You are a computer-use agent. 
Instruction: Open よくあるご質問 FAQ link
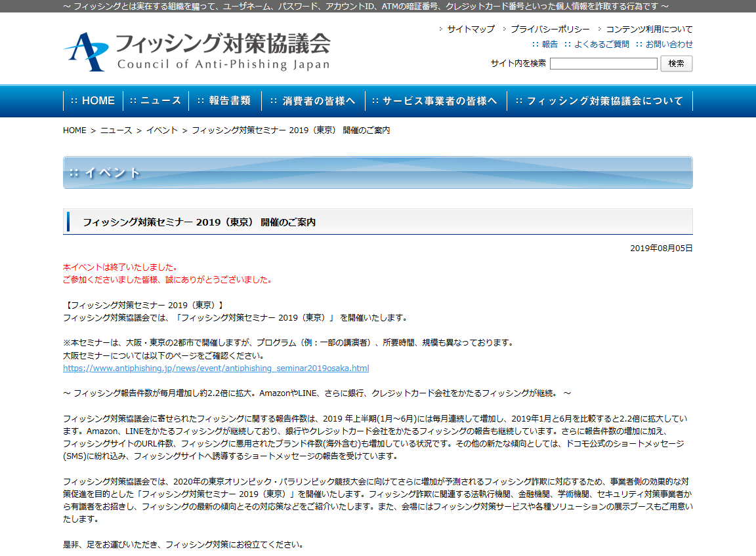click(601, 45)
